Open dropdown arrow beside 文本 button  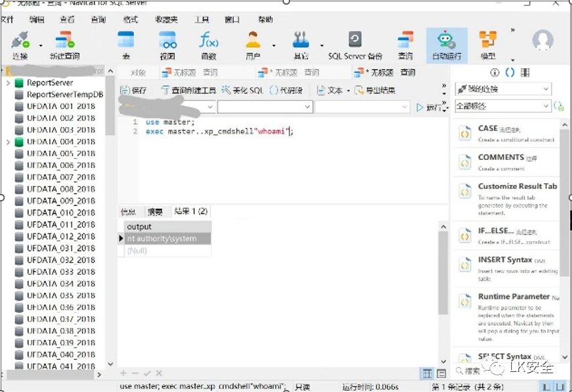(x=348, y=90)
